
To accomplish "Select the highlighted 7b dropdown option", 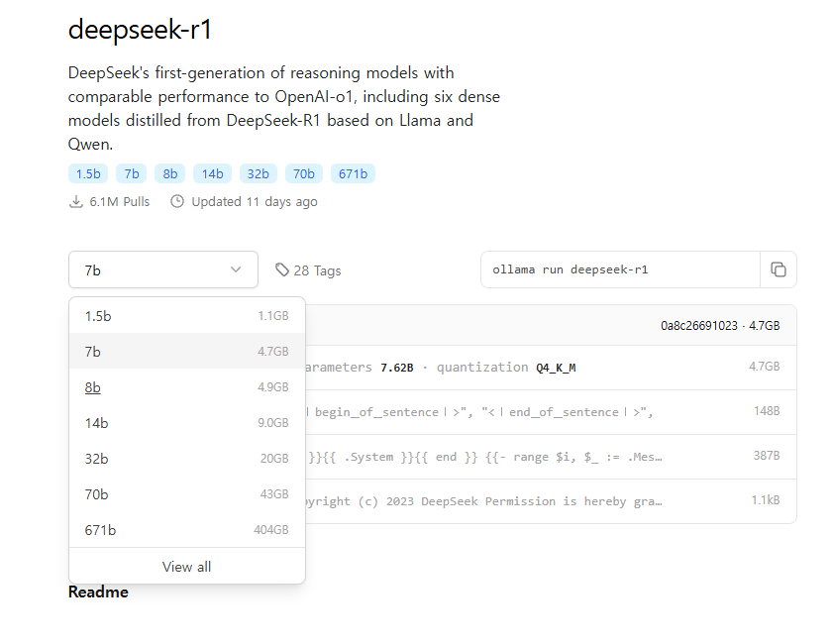I will coord(186,352).
